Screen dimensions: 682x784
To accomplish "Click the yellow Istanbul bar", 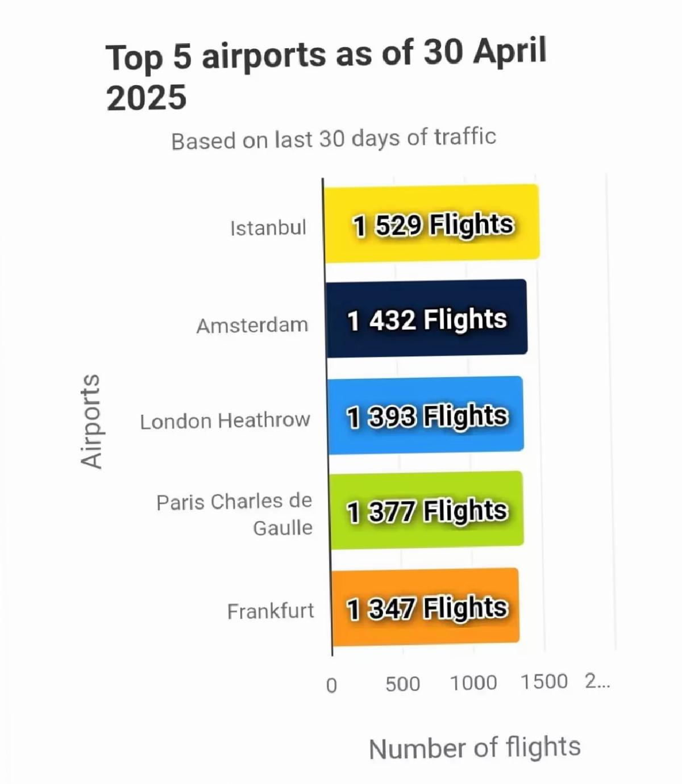I will 432,223.
